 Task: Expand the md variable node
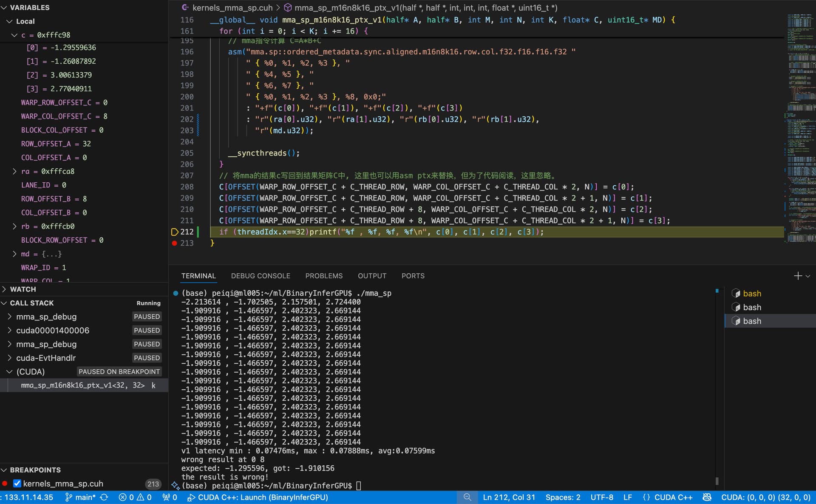[14, 254]
